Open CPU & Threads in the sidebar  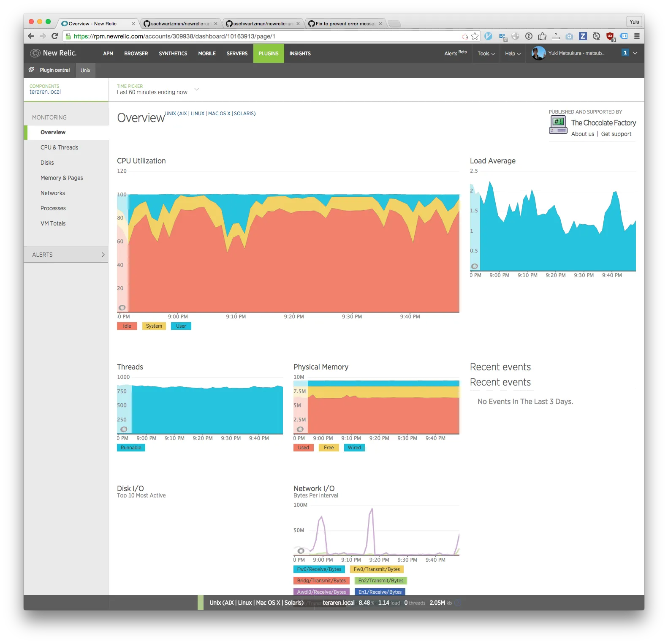(x=59, y=147)
